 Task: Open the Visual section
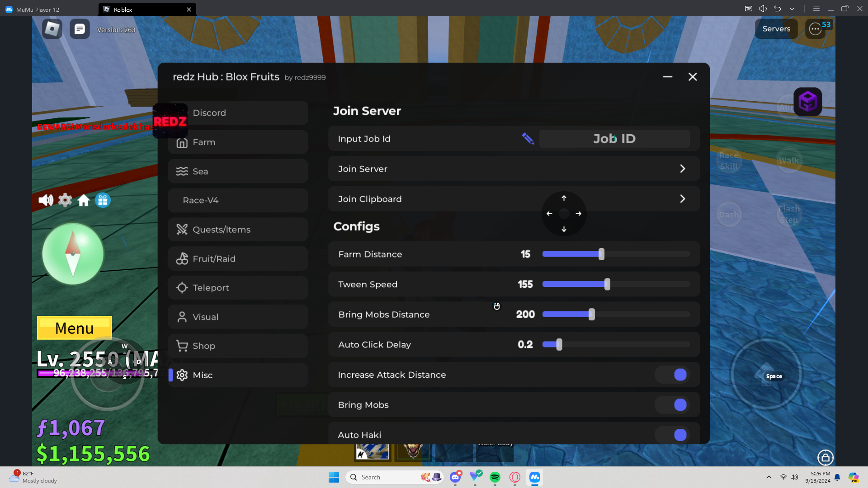pos(238,317)
